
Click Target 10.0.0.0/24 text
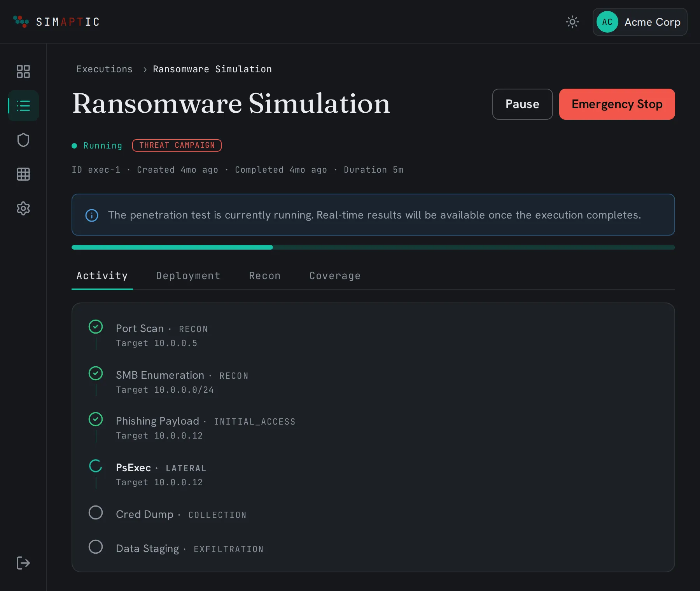pos(165,390)
